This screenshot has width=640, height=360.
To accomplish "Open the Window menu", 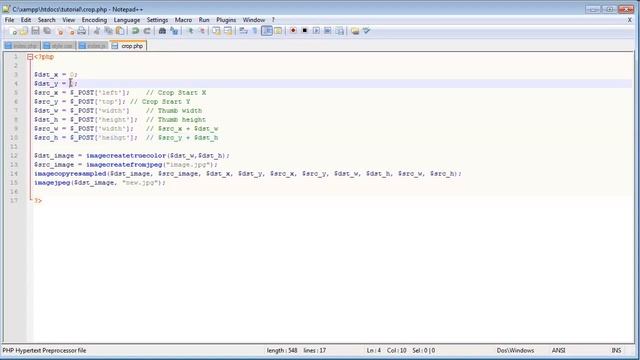I will tap(254, 20).
